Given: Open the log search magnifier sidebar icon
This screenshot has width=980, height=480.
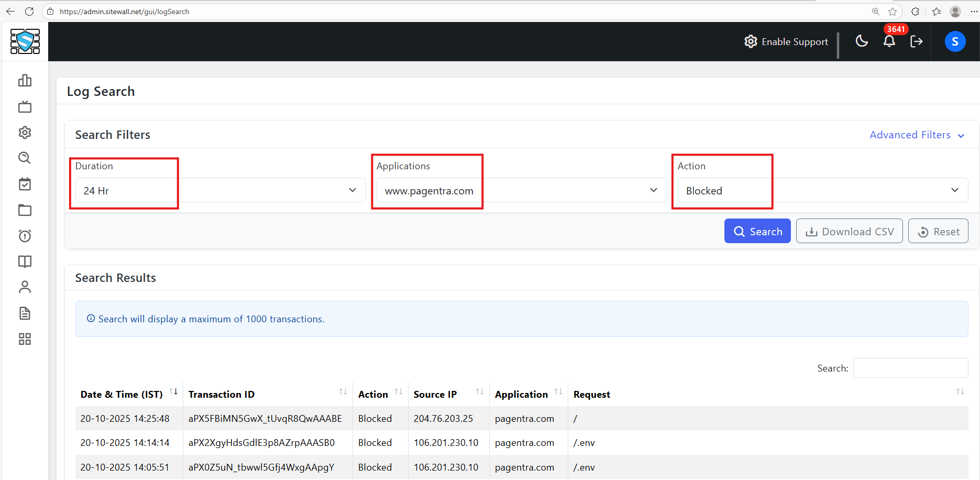Looking at the screenshot, I should click(25, 158).
